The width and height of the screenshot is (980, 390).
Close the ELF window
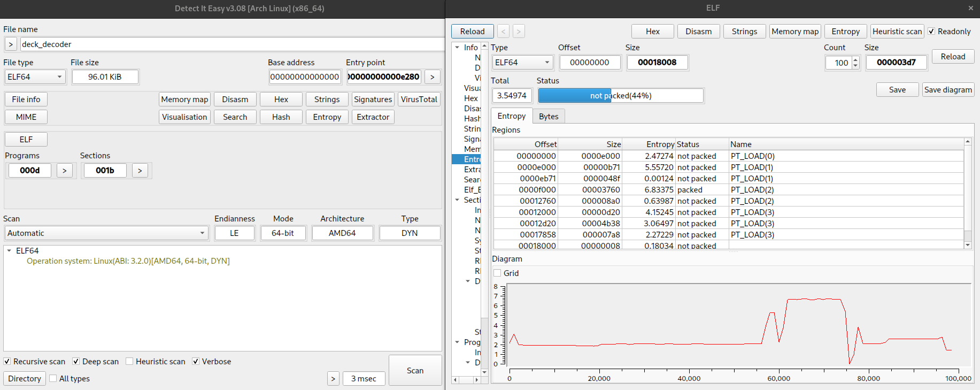pyautogui.click(x=970, y=8)
